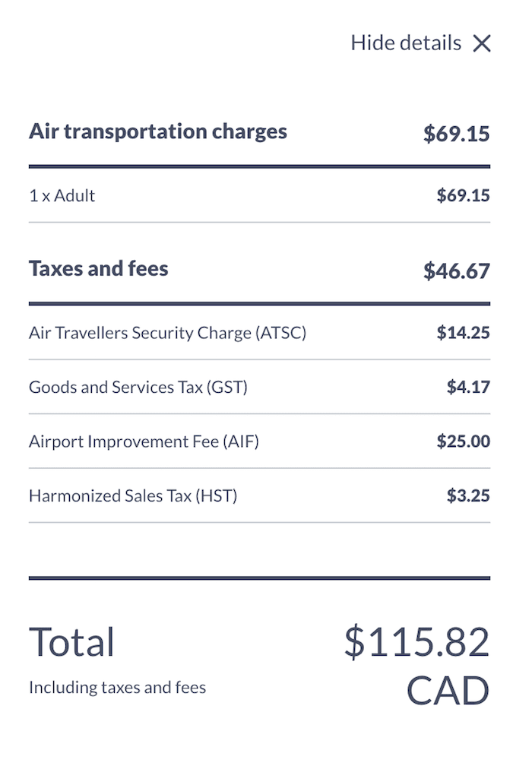Click the $46.67 taxes and fees amount
The height and width of the screenshot is (769, 532).
click(x=457, y=271)
